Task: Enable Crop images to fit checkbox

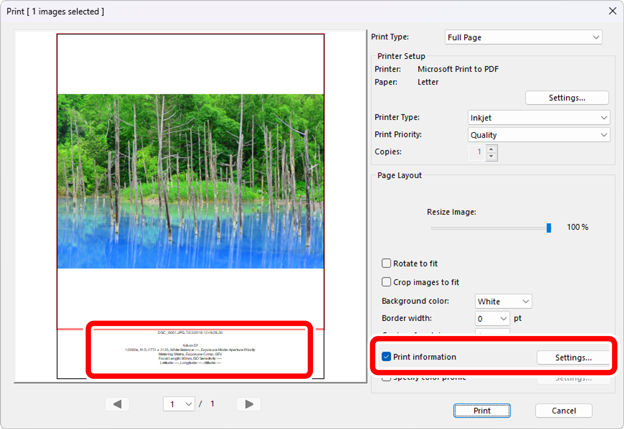Action: pos(387,282)
